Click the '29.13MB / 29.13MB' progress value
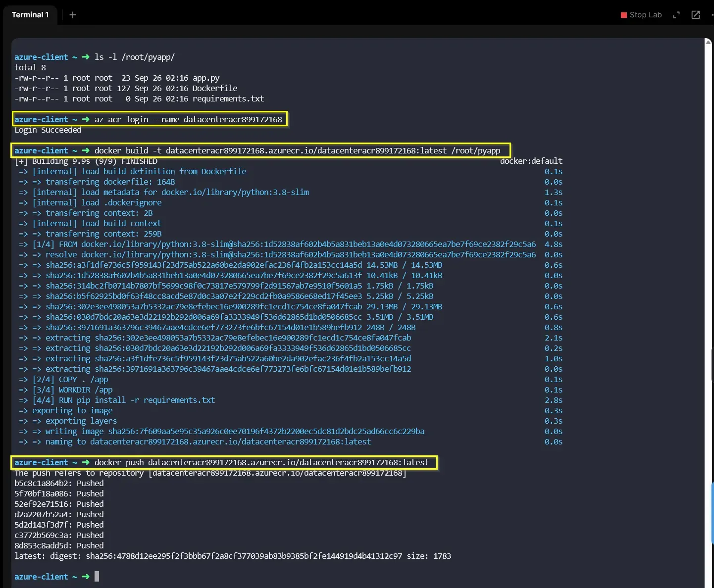 tap(405, 306)
